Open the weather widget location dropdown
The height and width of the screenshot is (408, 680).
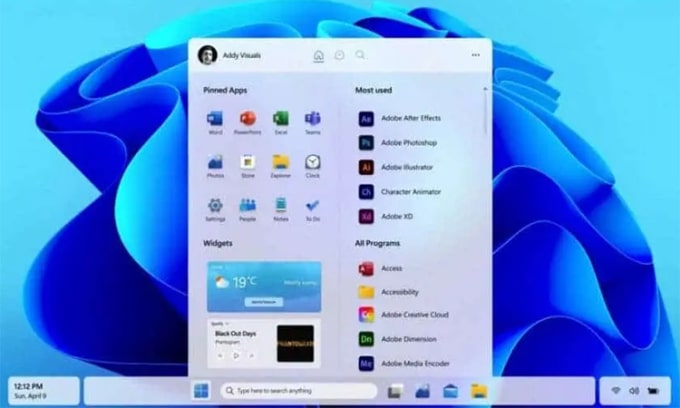coord(219,267)
